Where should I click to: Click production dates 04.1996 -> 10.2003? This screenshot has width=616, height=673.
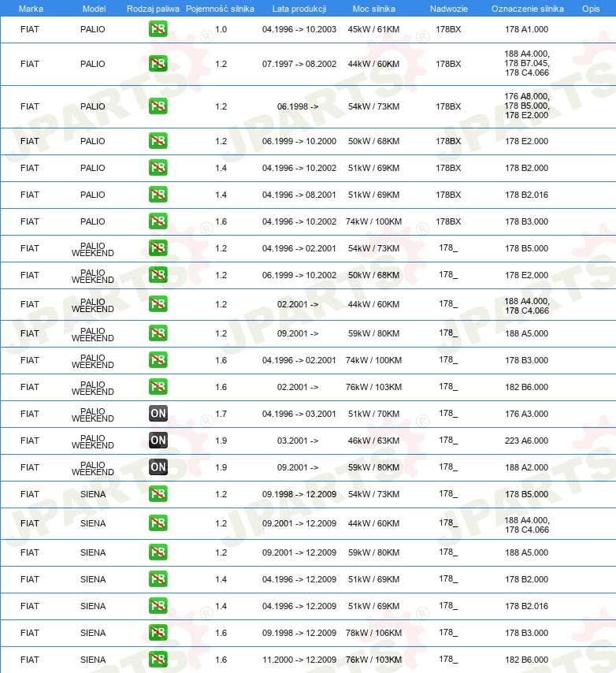click(x=299, y=29)
